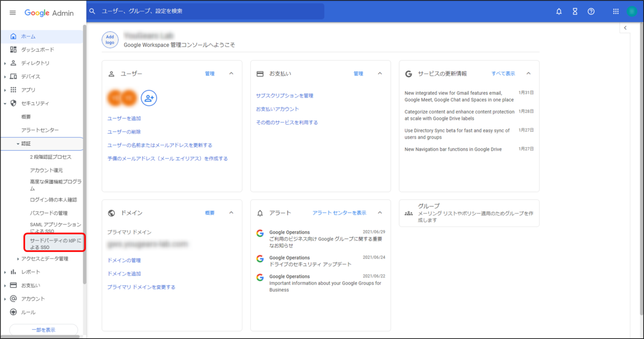Open ログイン時の本人確認 menu item
This screenshot has height=339, width=644.
pyautogui.click(x=54, y=200)
